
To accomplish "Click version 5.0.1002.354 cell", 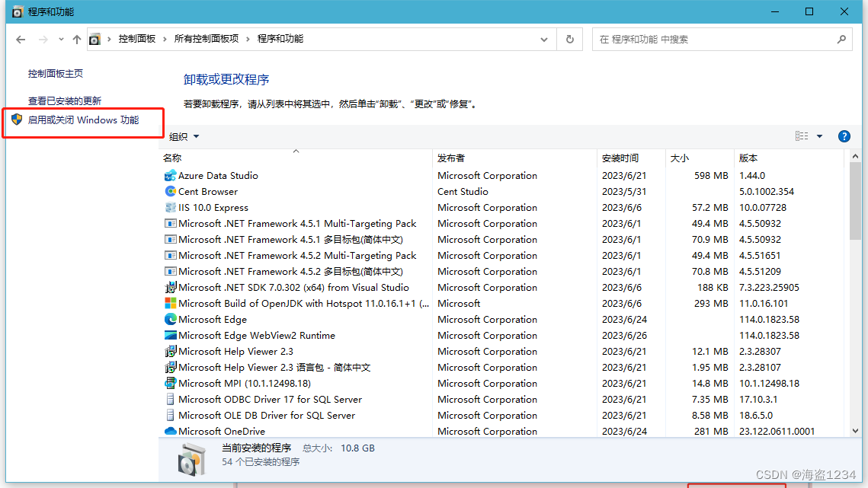I will (x=767, y=191).
